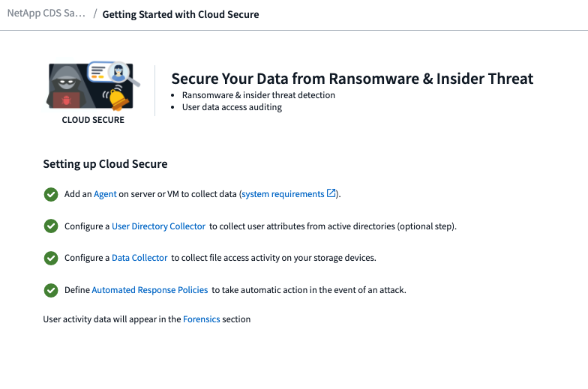Open the system requirements link
Viewport: 588px width, 389px height.
pyautogui.click(x=283, y=194)
